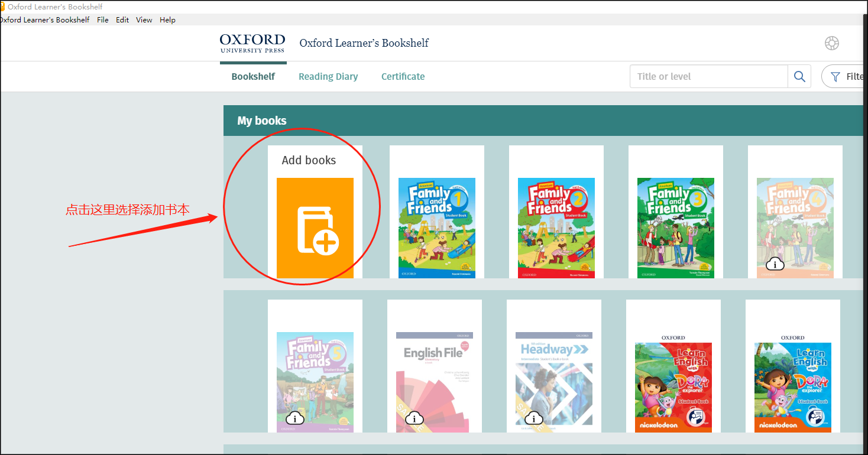Image resolution: width=868 pixels, height=455 pixels.
Task: Open red Learn English with Dora book
Action: click(x=673, y=382)
